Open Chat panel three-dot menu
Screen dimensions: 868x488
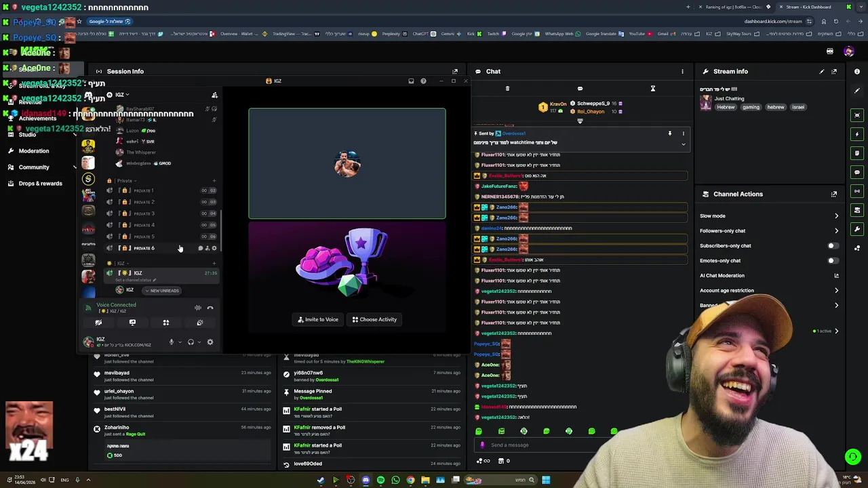(682, 71)
